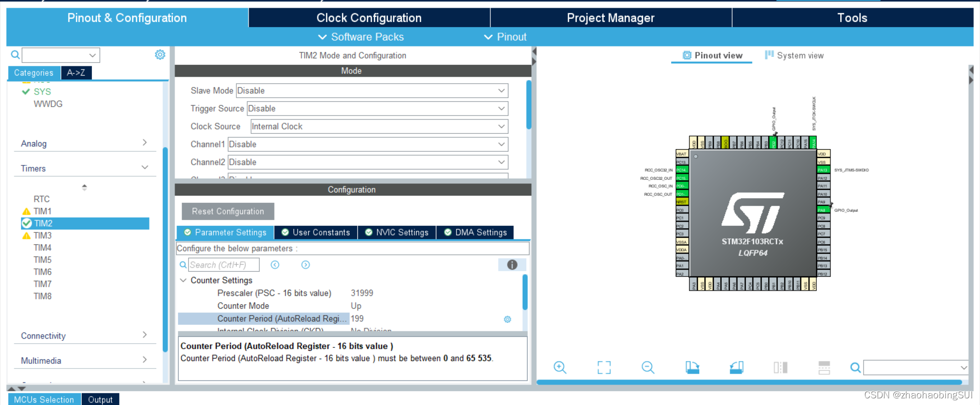Open the NVIC Settings tab
The width and height of the screenshot is (980, 405).
click(397, 232)
